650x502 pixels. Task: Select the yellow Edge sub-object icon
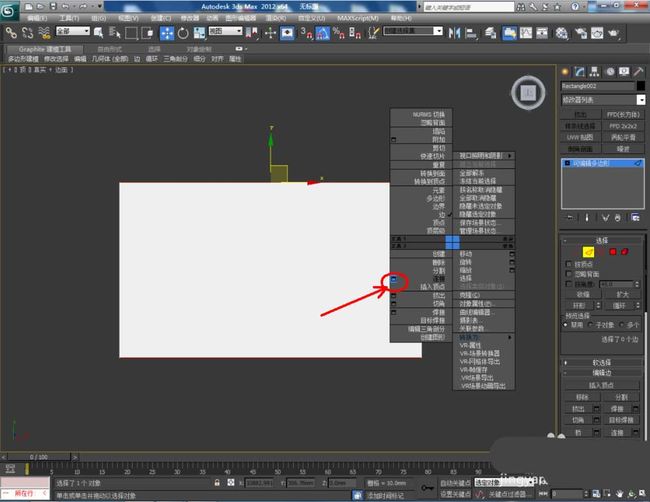(588, 252)
